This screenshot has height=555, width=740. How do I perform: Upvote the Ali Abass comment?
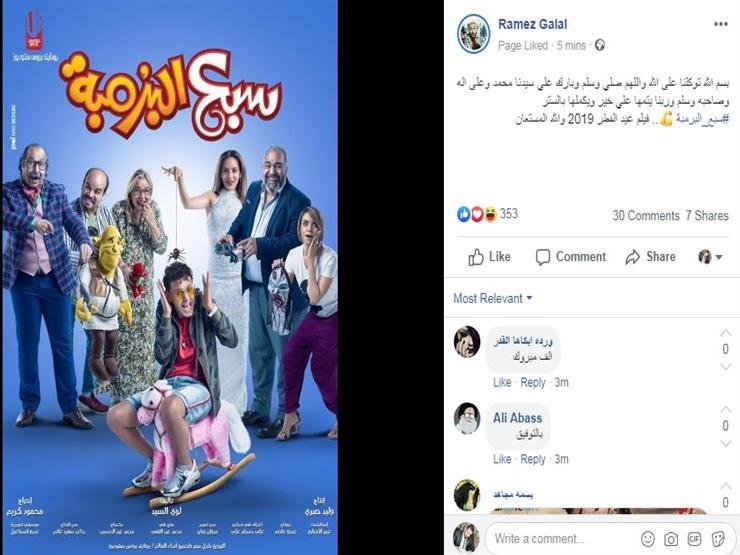[725, 410]
